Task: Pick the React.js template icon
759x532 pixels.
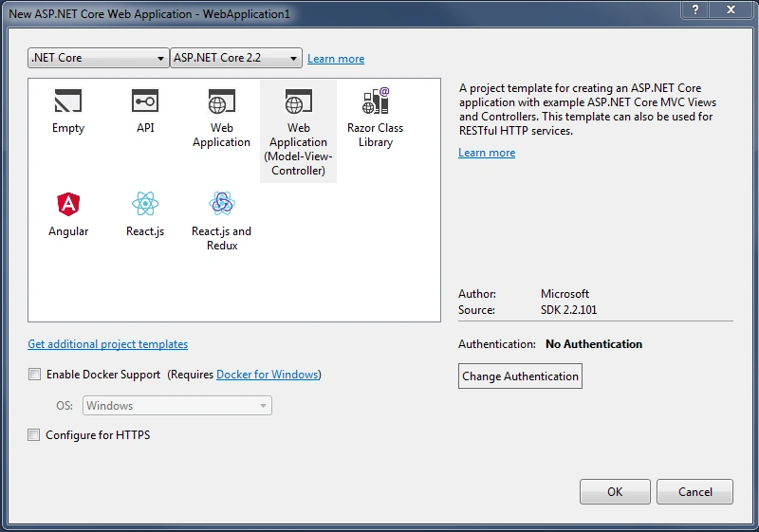Action: 145,204
